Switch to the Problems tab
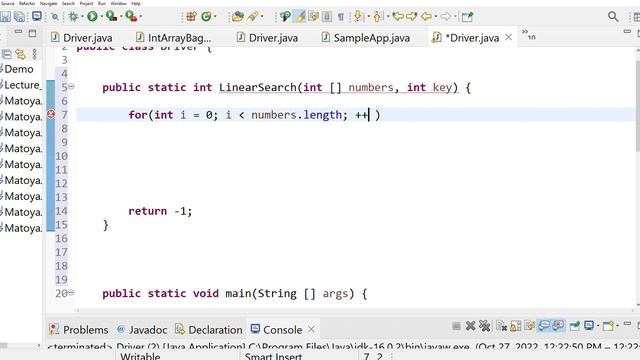This screenshot has width=640, height=360. pos(79,329)
